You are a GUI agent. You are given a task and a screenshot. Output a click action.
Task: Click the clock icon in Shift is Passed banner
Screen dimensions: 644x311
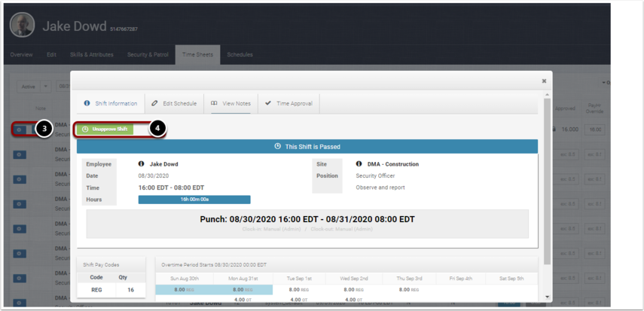[278, 146]
